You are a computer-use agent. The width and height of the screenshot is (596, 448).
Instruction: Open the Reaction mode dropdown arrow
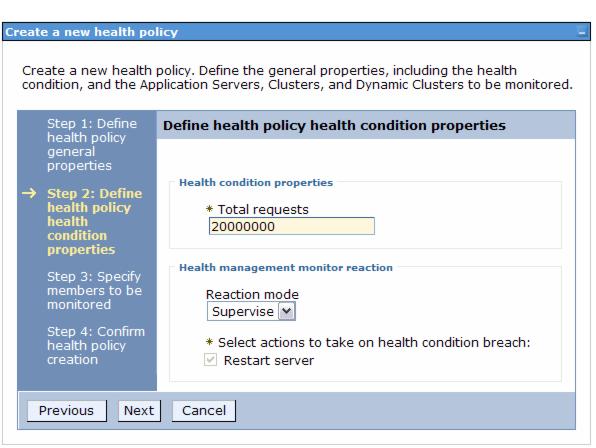pyautogui.click(x=287, y=312)
